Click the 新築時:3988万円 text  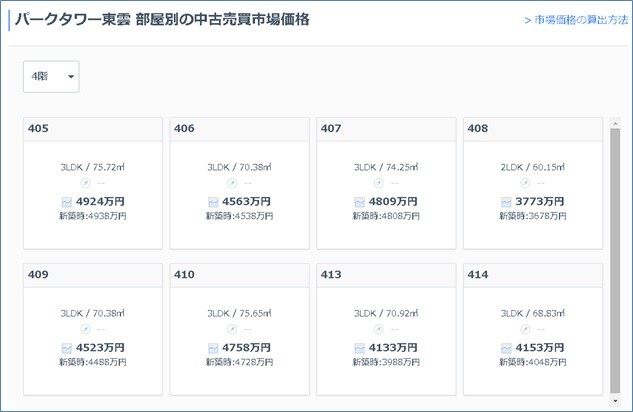[x=386, y=362]
